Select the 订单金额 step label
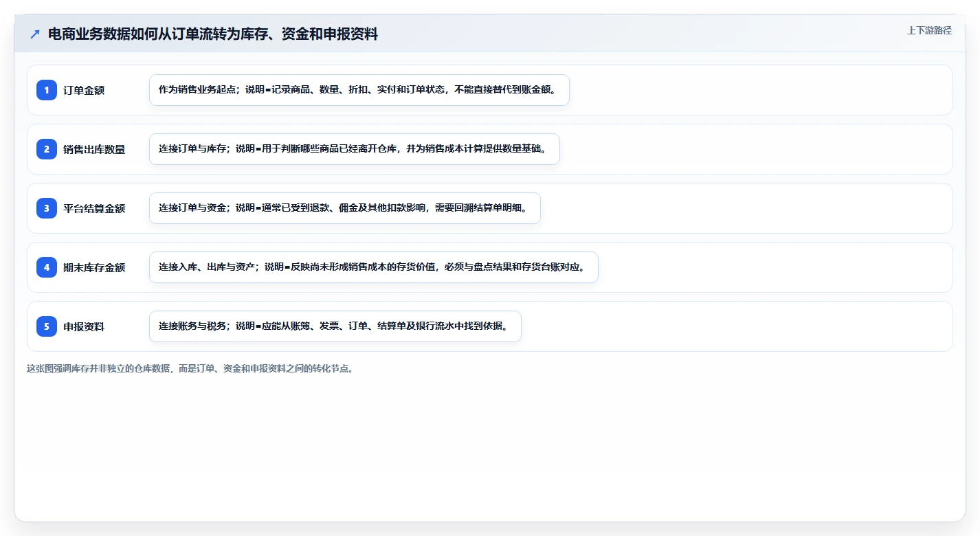 [84, 90]
